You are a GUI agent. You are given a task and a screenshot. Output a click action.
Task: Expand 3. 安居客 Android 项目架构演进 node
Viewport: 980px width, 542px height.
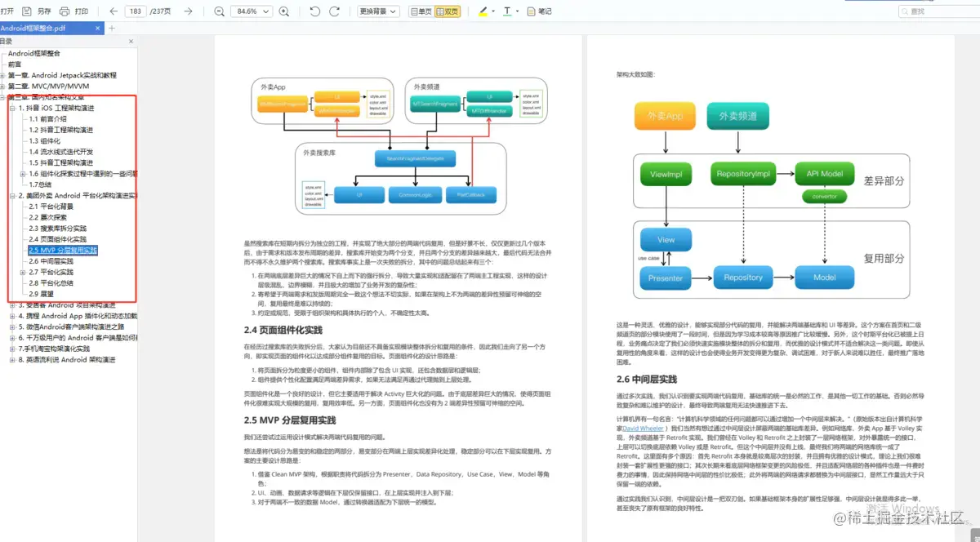(x=12, y=305)
